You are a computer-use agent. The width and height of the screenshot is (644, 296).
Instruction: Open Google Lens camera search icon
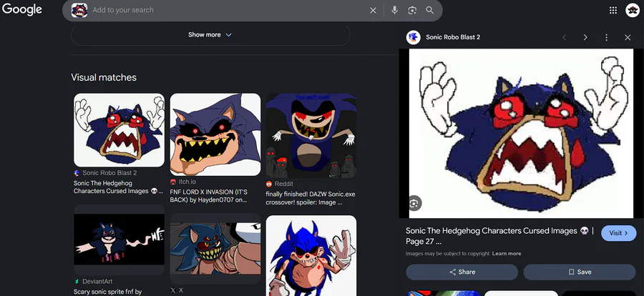[x=412, y=10]
